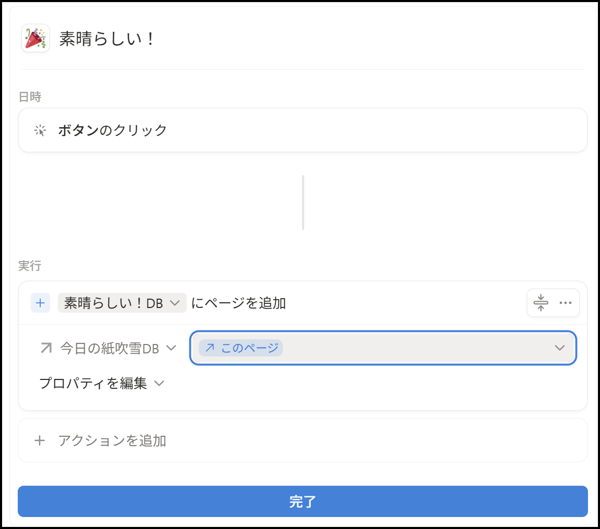This screenshot has height=529, width=600.
Task: Click the plus icon beside アクションを追加
Action: 40,440
